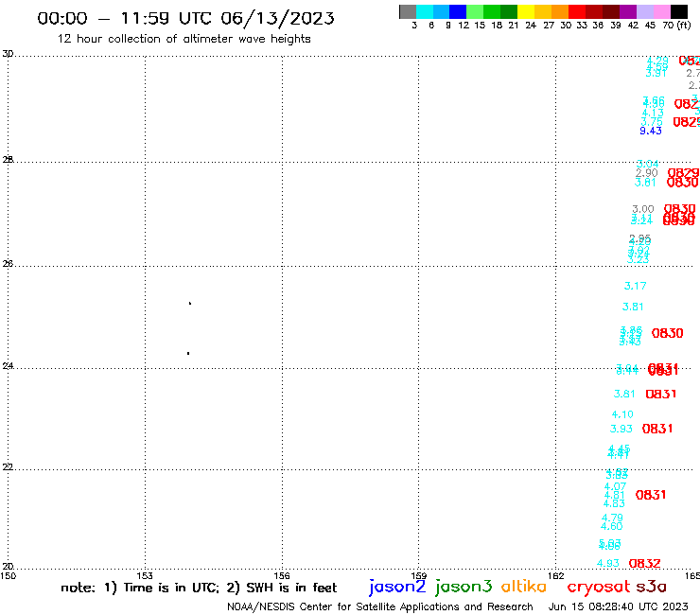Click the gray 3 ft legend swatch
The width and height of the screenshot is (700, 615).
408,11
